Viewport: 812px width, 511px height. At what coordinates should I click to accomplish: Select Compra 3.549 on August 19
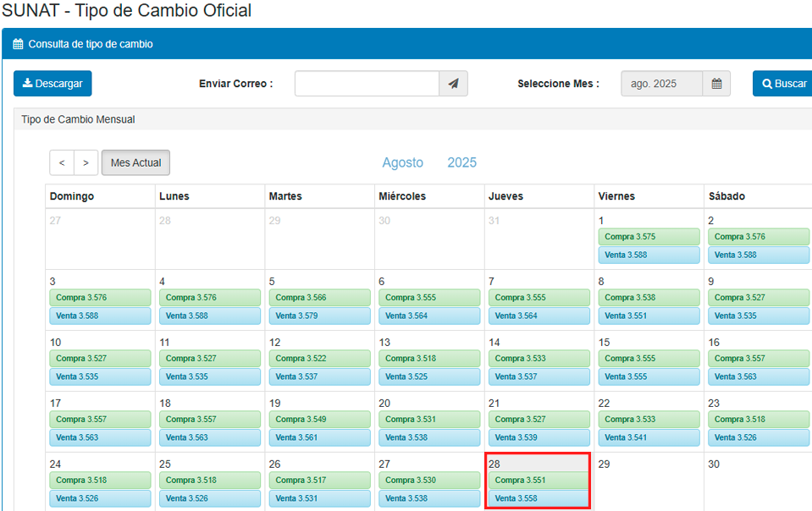click(319, 420)
